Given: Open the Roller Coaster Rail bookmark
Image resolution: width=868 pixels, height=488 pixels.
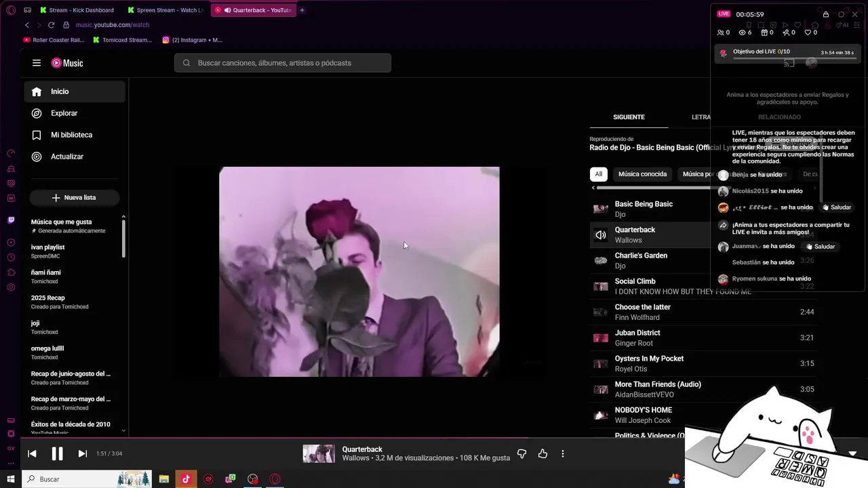Looking at the screenshot, I should click(x=54, y=40).
